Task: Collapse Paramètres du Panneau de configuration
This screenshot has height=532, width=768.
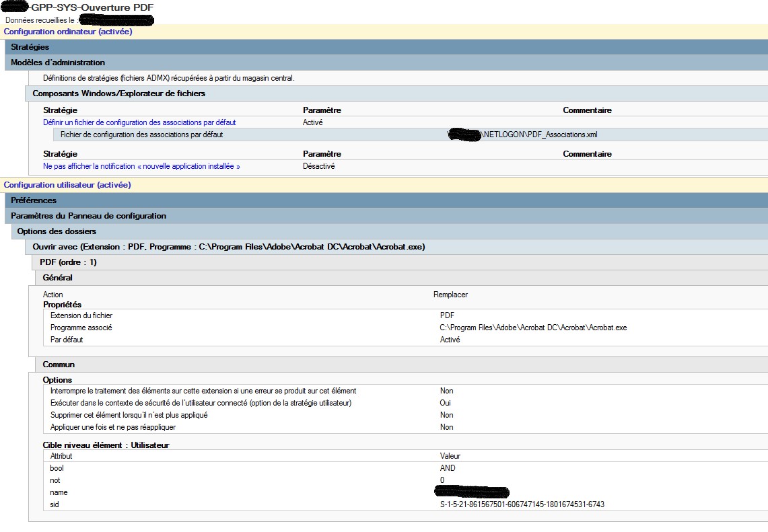Action: tap(88, 216)
